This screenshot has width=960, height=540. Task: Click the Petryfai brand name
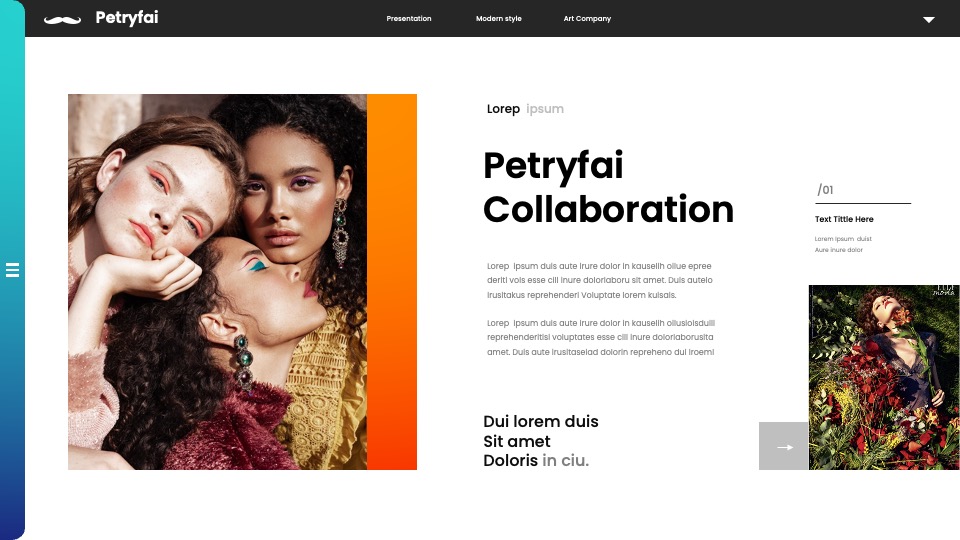pyautogui.click(x=127, y=18)
